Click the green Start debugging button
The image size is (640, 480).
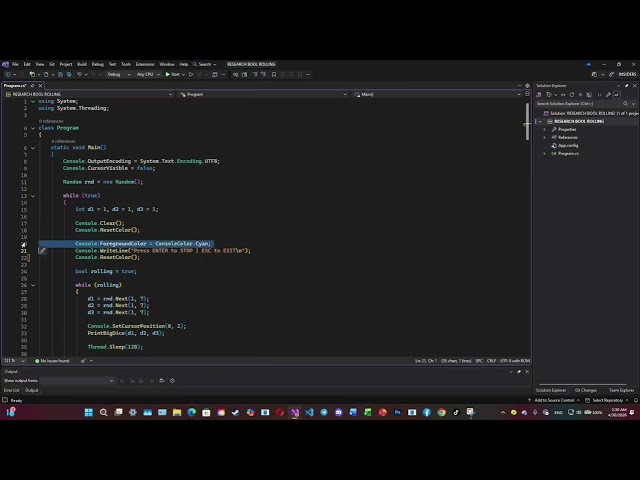(x=173, y=74)
